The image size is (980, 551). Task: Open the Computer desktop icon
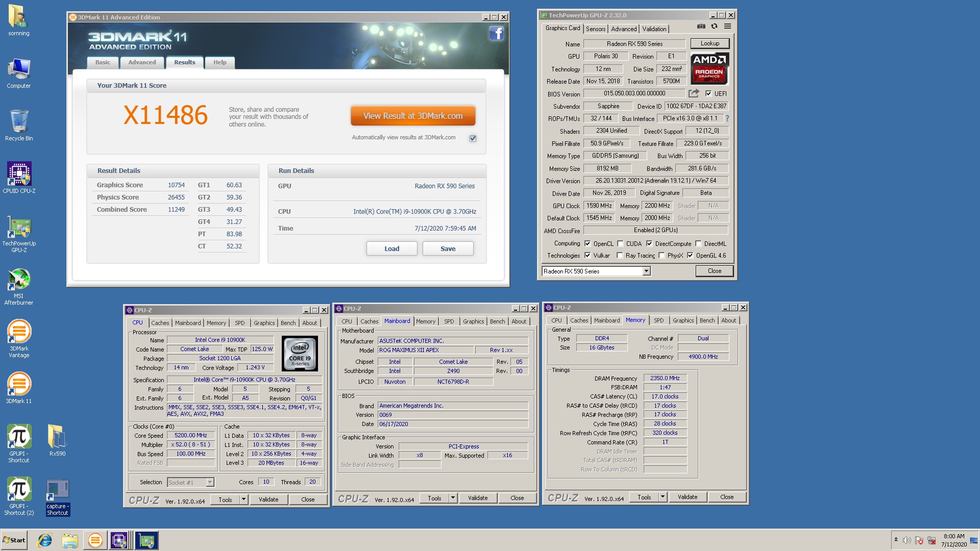18,73
